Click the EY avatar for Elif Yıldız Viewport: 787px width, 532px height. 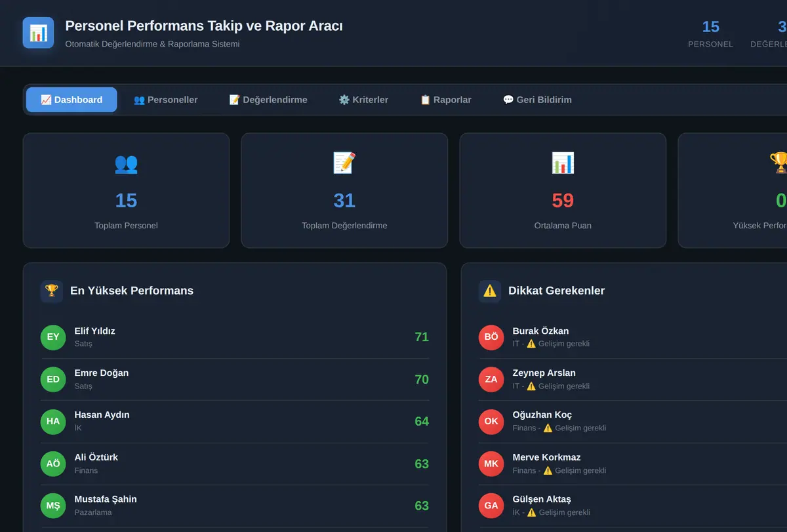[53, 337]
